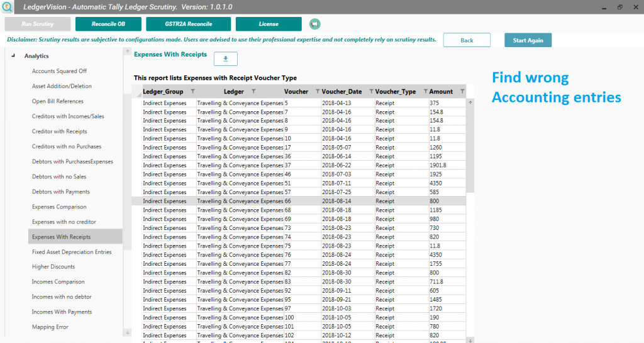Select Fixed Asset Depreciation Entries report
This screenshot has width=644, height=343.
tap(72, 252)
